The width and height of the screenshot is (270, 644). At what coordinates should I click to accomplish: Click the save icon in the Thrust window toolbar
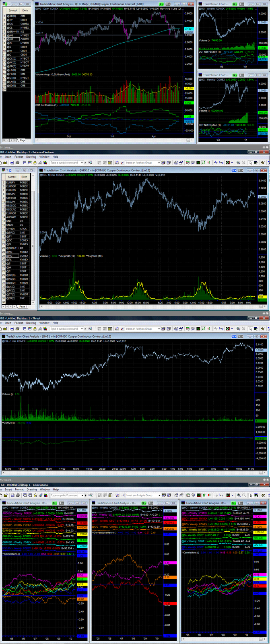click(12, 329)
